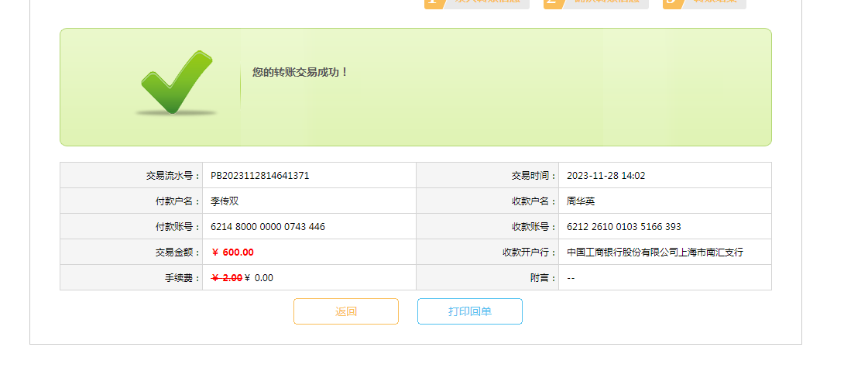The height and width of the screenshot is (371, 868).
Task: Click the 您的转账交易成功 success message
Action: click(300, 72)
